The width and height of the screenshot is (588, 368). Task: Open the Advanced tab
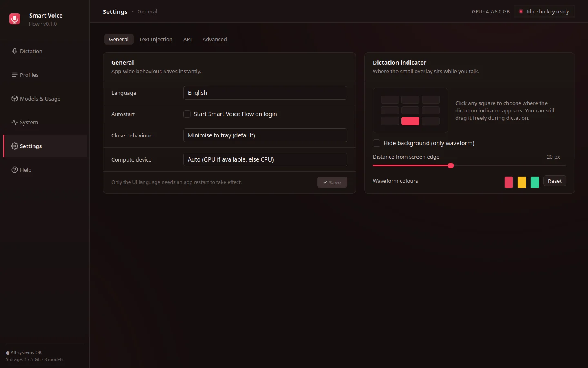tap(215, 39)
